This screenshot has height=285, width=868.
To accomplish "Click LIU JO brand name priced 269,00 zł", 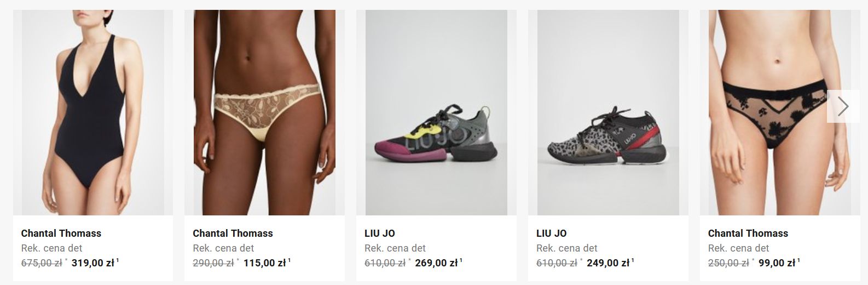I will click(x=380, y=233).
